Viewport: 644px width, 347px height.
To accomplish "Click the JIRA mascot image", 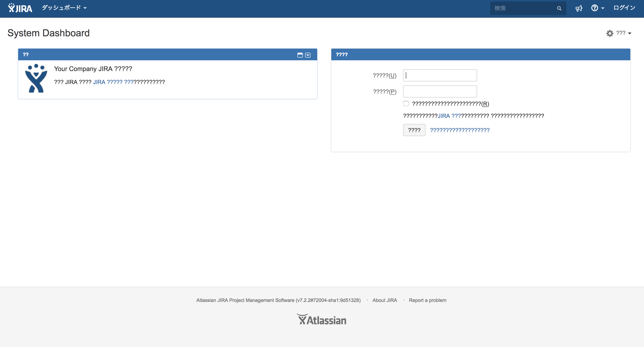I will pyautogui.click(x=36, y=78).
